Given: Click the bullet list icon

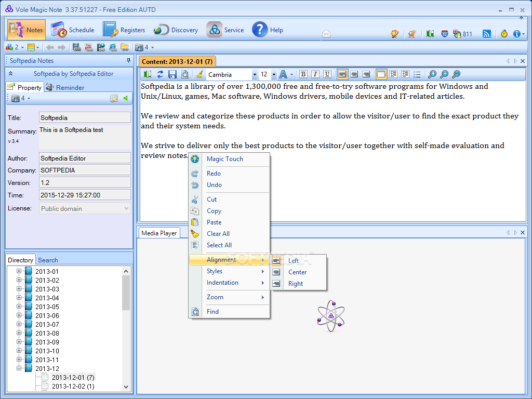Looking at the screenshot, I should tap(417, 74).
